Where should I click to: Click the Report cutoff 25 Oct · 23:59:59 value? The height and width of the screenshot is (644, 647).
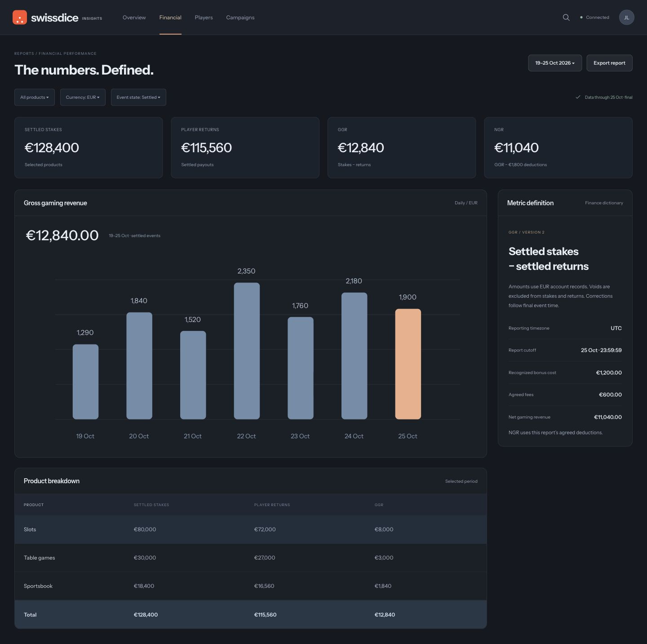(x=601, y=350)
